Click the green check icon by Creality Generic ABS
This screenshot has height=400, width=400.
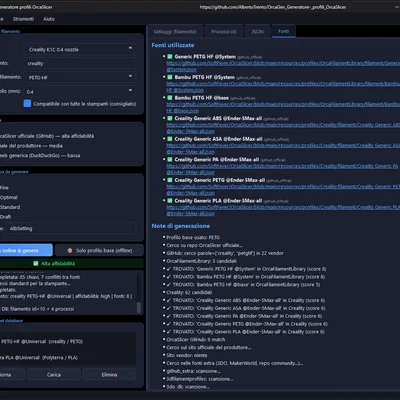click(170, 118)
